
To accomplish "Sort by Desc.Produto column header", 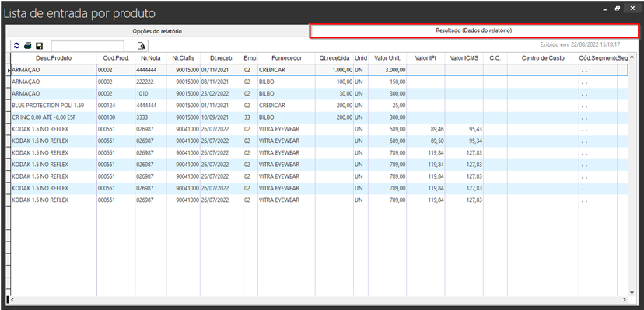I will pyautogui.click(x=54, y=58).
